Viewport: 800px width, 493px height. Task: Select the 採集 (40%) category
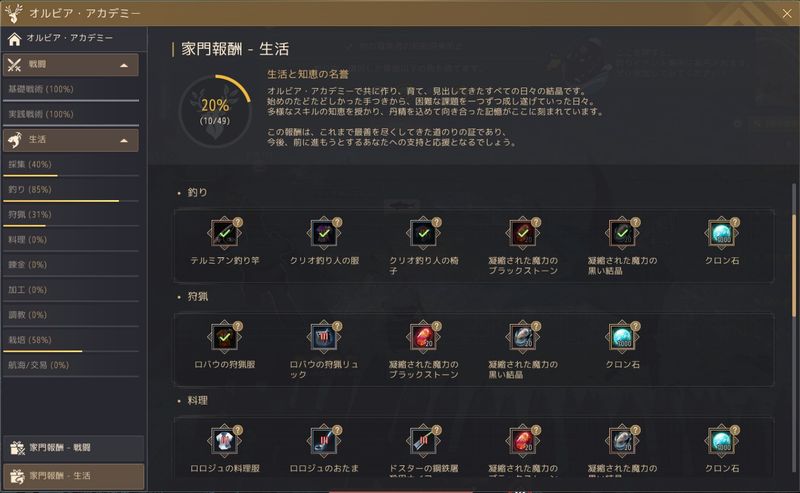pyautogui.click(x=70, y=165)
